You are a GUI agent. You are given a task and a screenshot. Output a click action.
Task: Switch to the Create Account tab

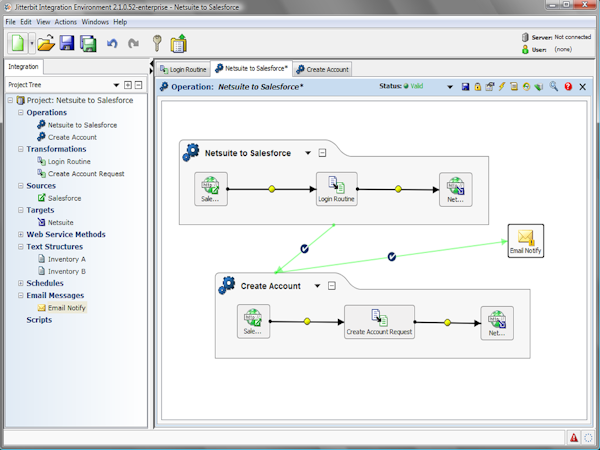(x=322, y=69)
